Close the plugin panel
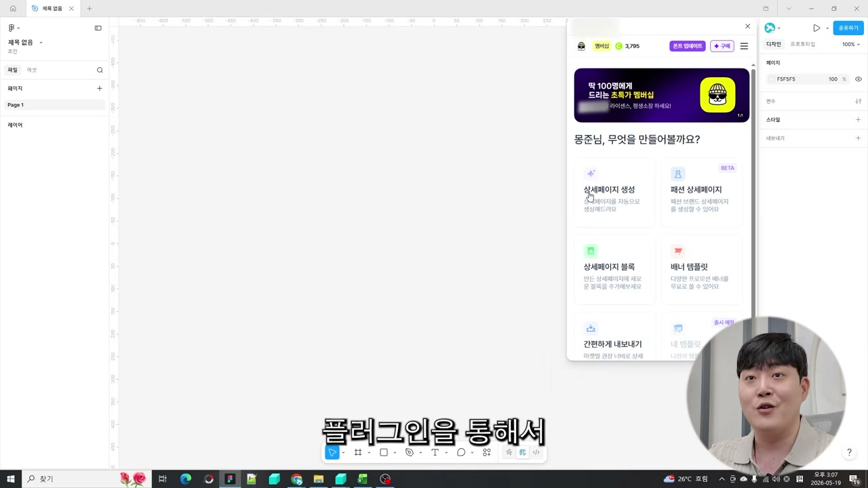Image resolution: width=868 pixels, height=488 pixels. (x=748, y=26)
